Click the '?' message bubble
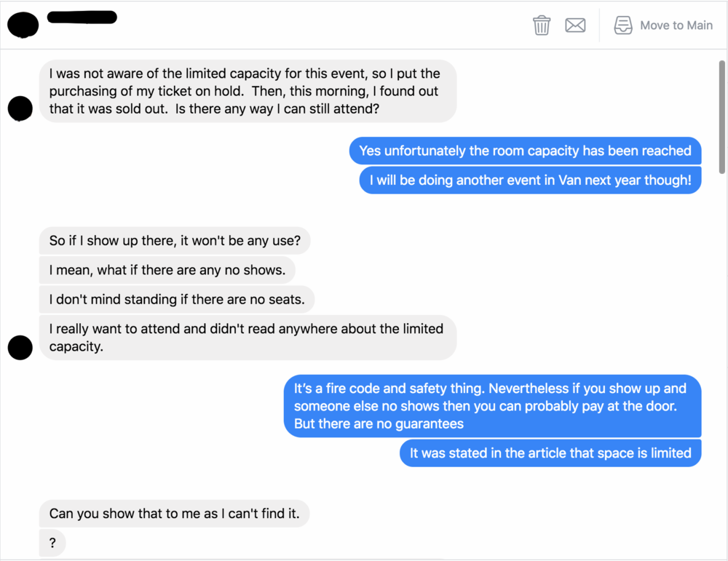The width and height of the screenshot is (728, 561). pos(52,543)
